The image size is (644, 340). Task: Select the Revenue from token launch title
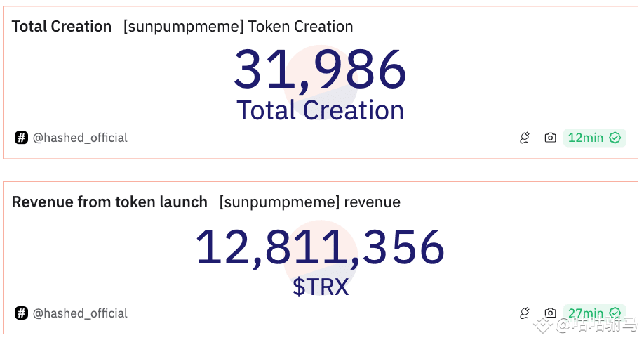point(109,202)
